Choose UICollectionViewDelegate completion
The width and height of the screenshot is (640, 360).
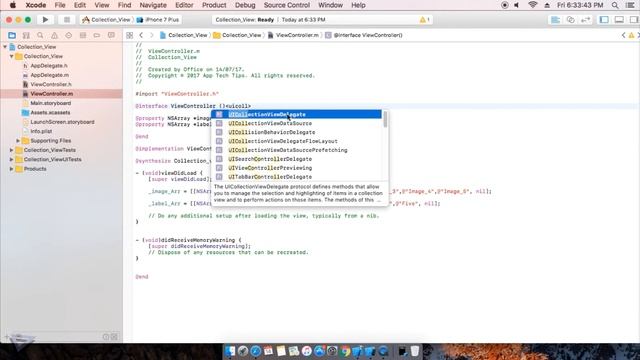point(297,114)
